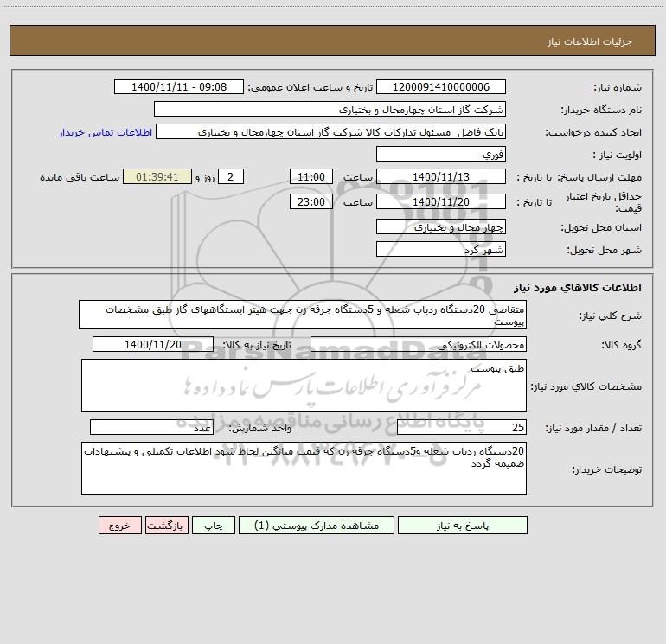The image size is (666, 644).
Task: Click goods specification box طبق پیوست
Action: pos(304,386)
